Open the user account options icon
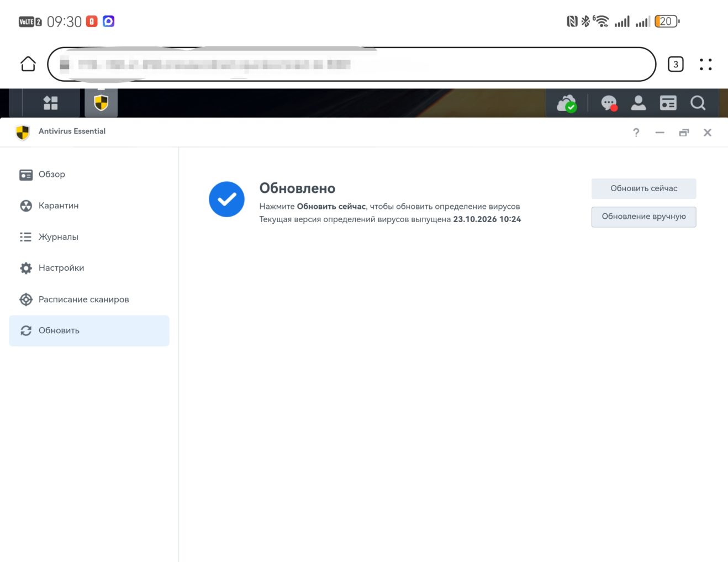 [x=639, y=103]
